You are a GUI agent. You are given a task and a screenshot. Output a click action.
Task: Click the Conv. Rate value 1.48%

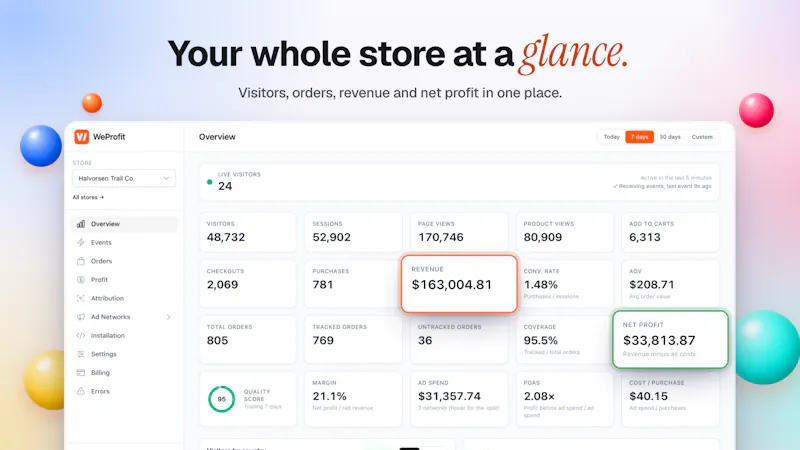coord(541,285)
